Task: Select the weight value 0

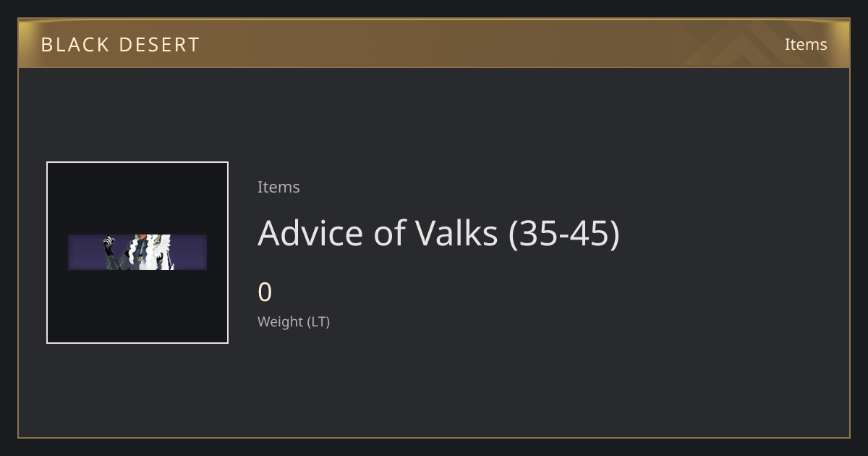Action: pyautogui.click(x=265, y=292)
